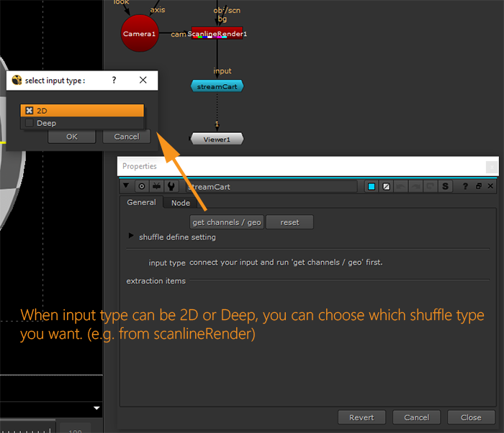The height and width of the screenshot is (433, 504).
Task: Confirm the input type dialog with OK
Action: point(71,137)
